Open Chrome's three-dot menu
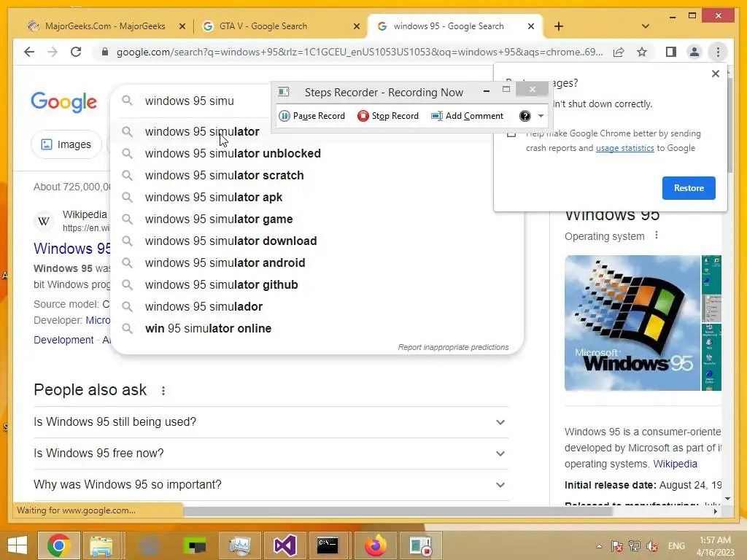747x560 pixels. [718, 52]
